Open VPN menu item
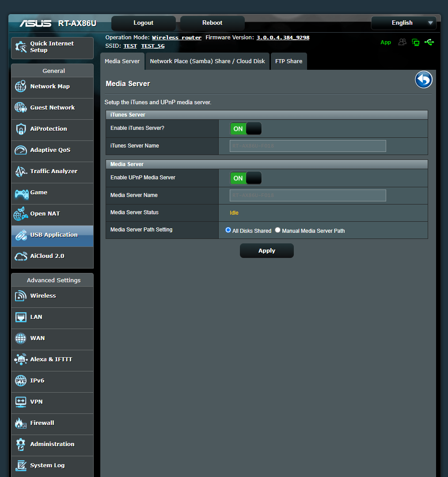The height and width of the screenshot is (477, 448). tap(52, 403)
